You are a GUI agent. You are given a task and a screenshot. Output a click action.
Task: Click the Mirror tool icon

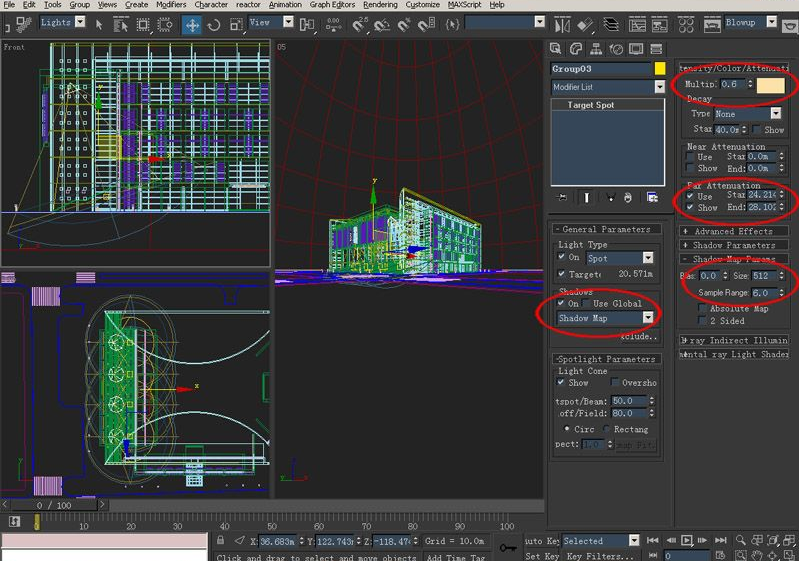coord(562,24)
